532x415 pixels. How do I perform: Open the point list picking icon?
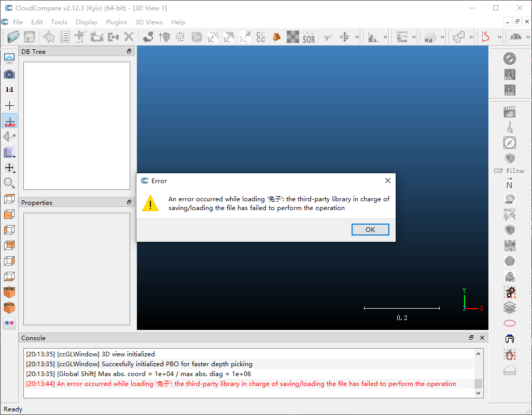64,37
